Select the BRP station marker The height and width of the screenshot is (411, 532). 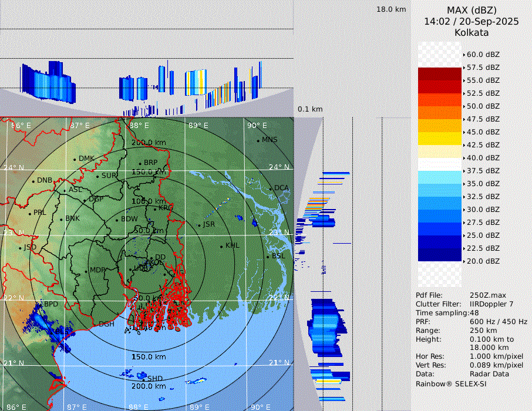(140, 163)
